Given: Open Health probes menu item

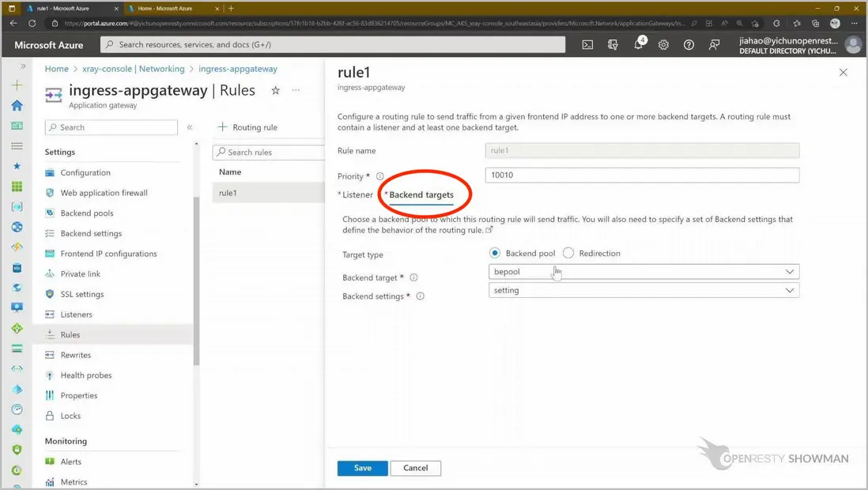Looking at the screenshot, I should click(x=86, y=375).
